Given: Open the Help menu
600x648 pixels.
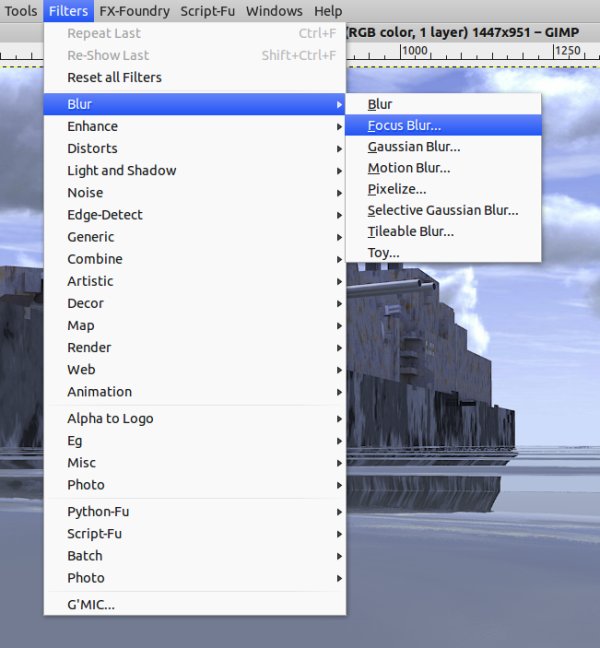Looking at the screenshot, I should pyautogui.click(x=328, y=11).
